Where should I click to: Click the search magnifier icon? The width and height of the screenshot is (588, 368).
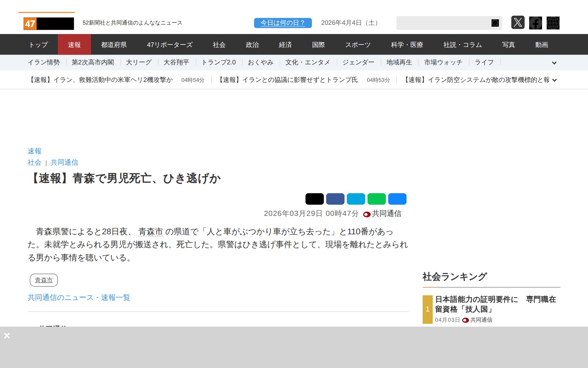pos(495,23)
